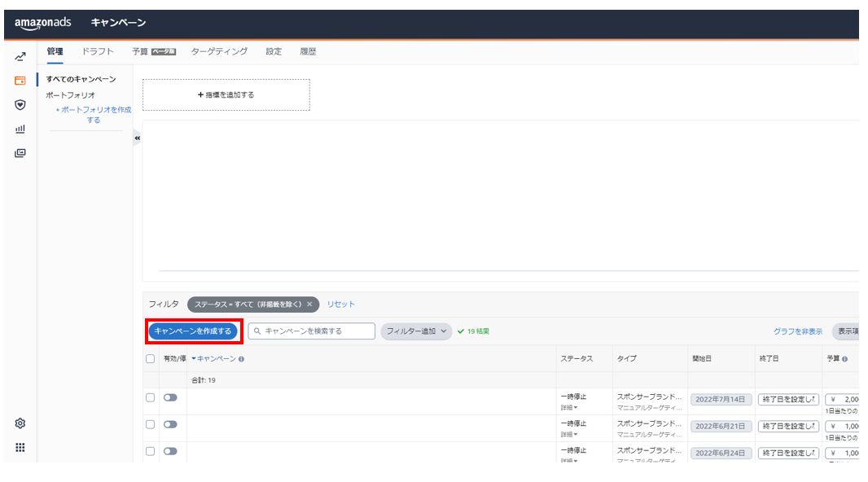
Task: Click the 指標を追加する box
Action: [x=226, y=94]
